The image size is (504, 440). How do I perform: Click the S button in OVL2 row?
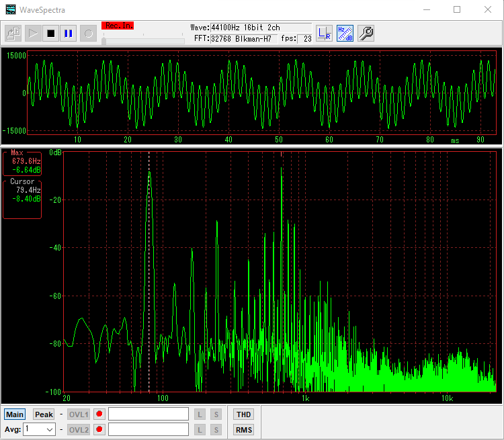point(216,430)
